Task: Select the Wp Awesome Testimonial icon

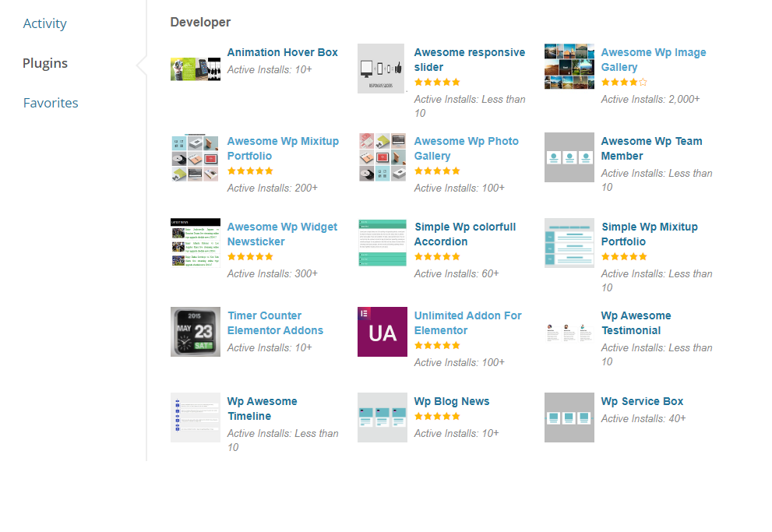Action: point(569,332)
